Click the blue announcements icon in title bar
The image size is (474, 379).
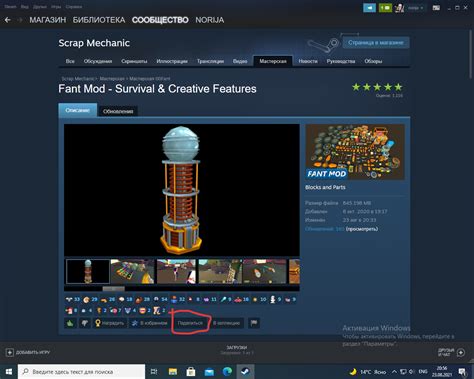[369, 8]
